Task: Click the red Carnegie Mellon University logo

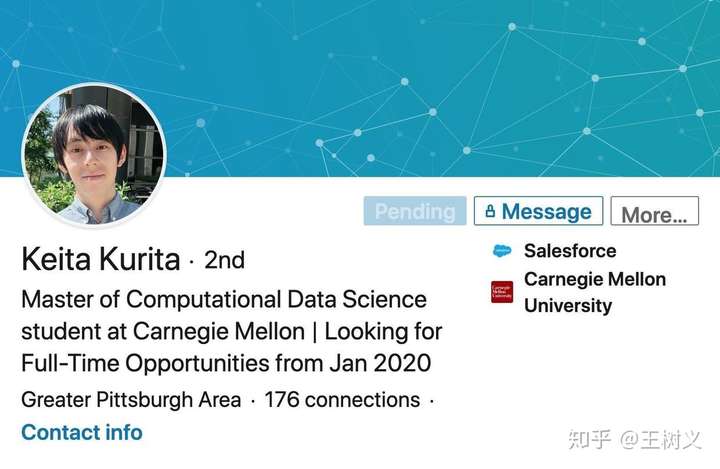Action: click(502, 292)
